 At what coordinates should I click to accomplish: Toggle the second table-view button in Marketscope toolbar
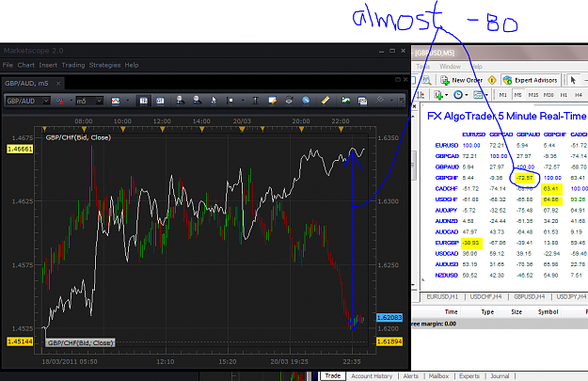coord(160,101)
